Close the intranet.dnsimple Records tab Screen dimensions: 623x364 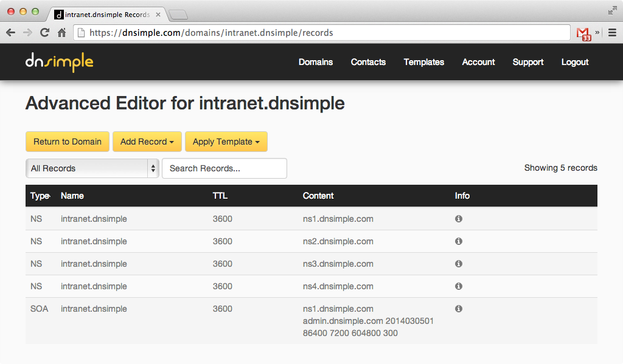pos(158,15)
